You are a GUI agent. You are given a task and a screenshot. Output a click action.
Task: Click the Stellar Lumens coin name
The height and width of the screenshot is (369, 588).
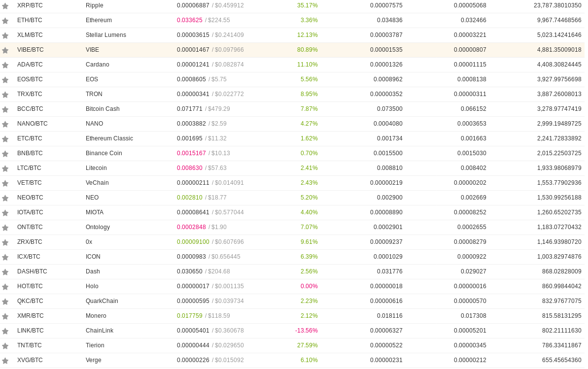106,35
